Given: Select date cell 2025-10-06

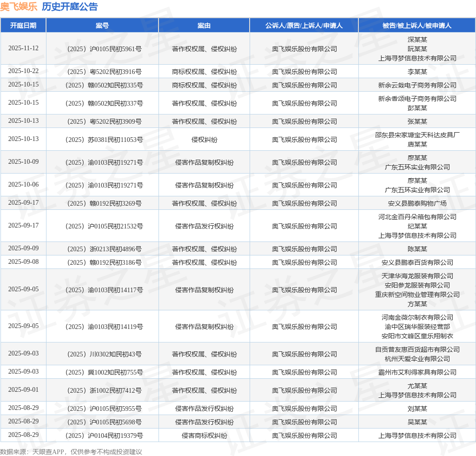Looking at the screenshot, I should coord(23,184).
